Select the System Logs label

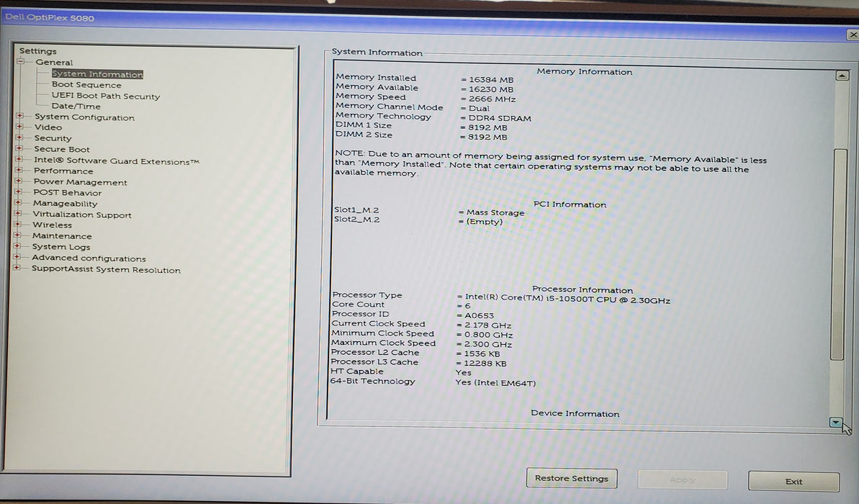click(60, 247)
